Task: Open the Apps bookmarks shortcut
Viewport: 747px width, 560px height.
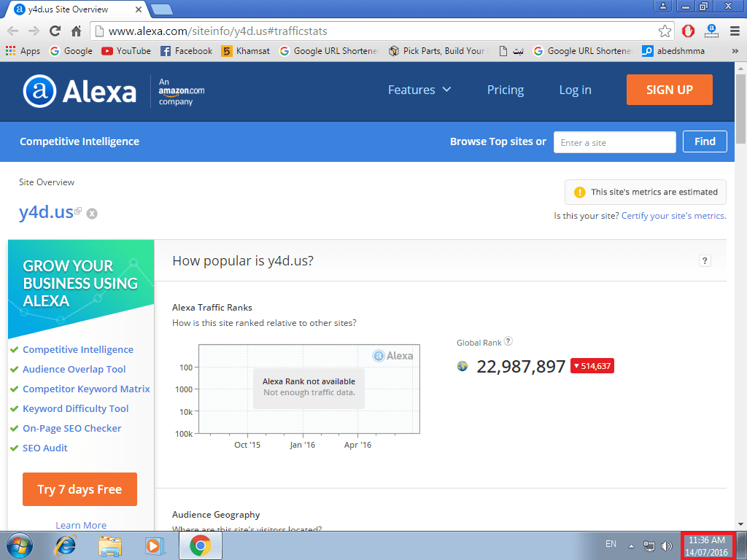Action: point(23,51)
